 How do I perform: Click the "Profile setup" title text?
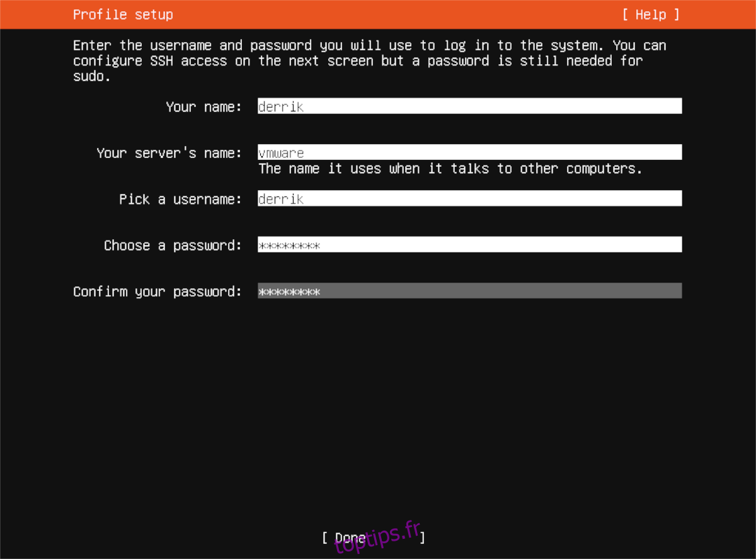[123, 14]
